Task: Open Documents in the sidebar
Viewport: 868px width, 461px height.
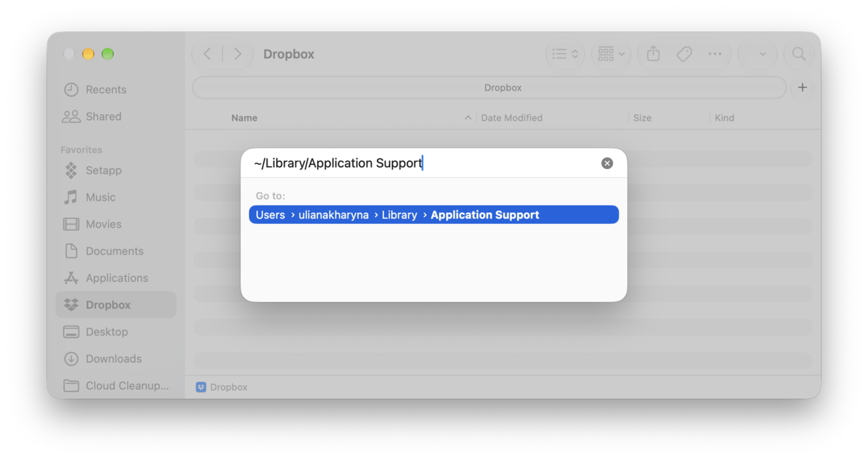Action: [x=116, y=251]
